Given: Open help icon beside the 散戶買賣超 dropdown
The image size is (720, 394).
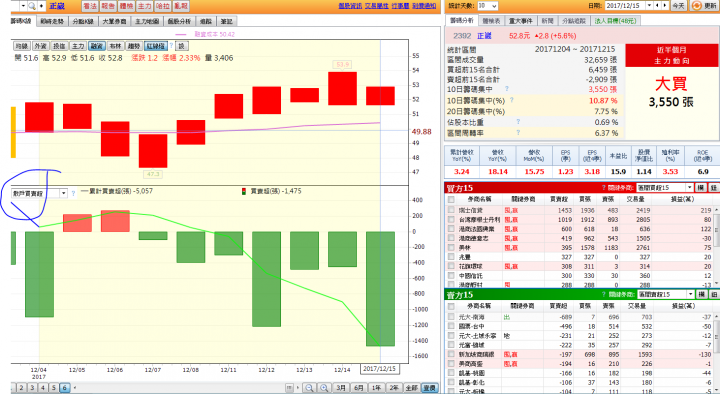Looking at the screenshot, I should [73, 193].
